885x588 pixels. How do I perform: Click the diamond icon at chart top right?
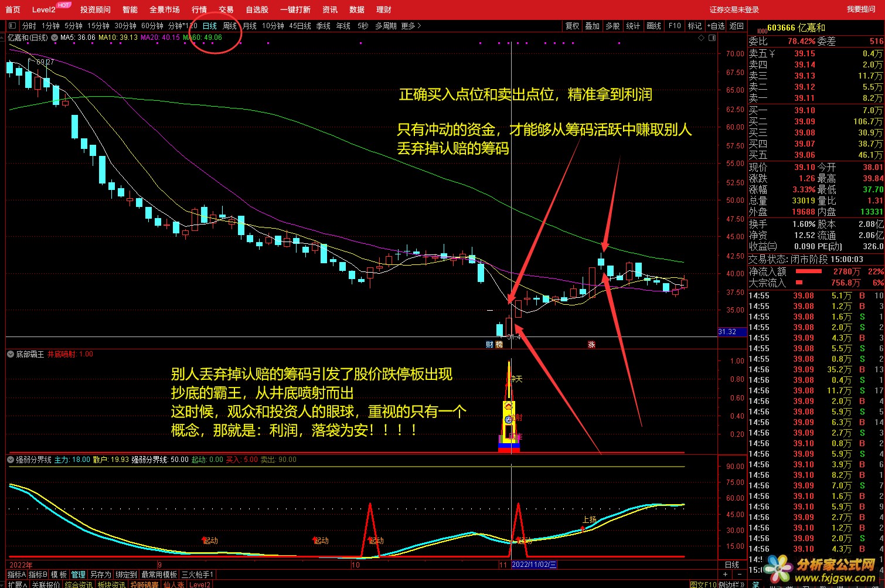click(701, 38)
